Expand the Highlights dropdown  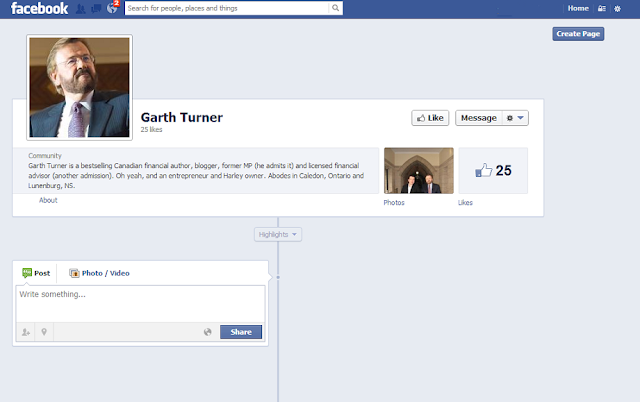click(x=278, y=235)
